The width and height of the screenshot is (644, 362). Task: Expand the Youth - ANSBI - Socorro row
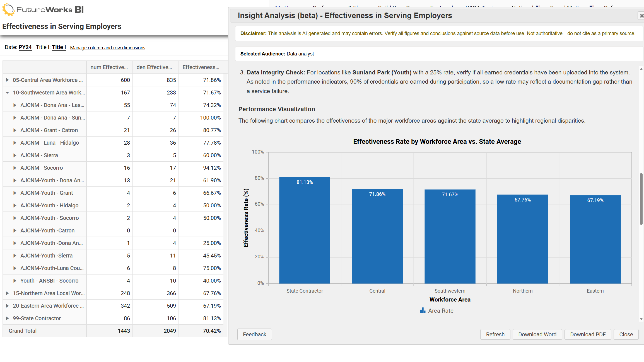point(15,281)
